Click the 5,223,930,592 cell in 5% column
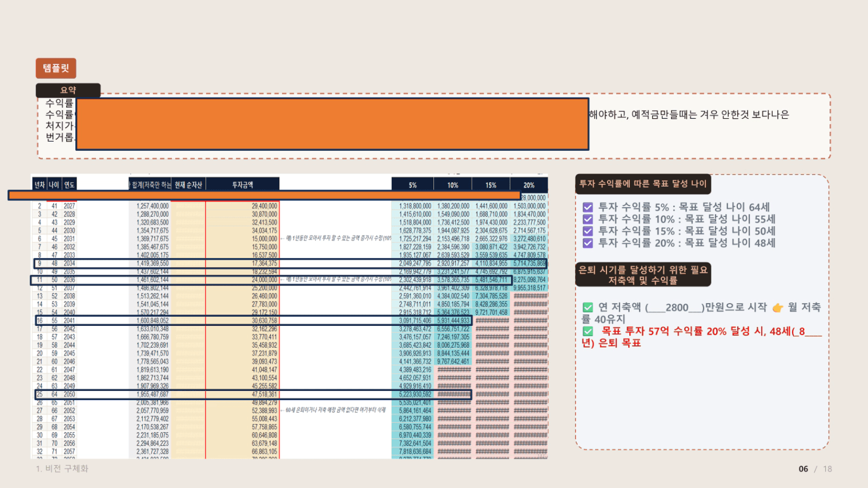The height and width of the screenshot is (488, 868). point(415,394)
